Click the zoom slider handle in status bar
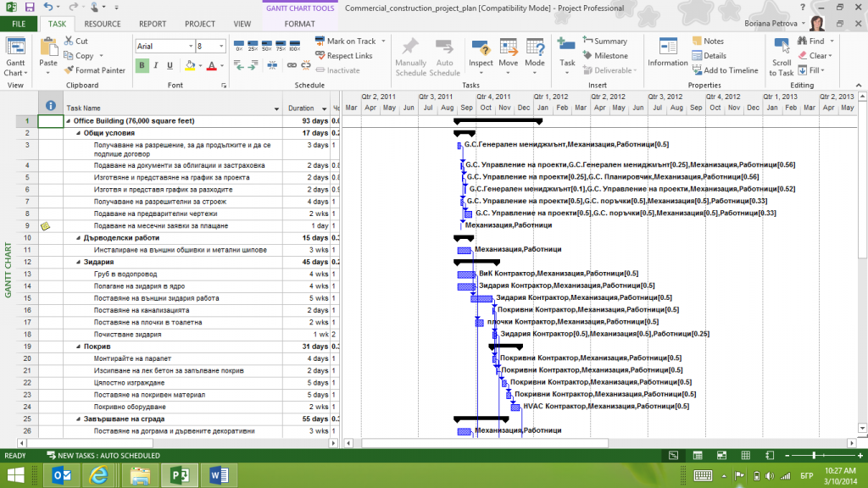 point(814,455)
